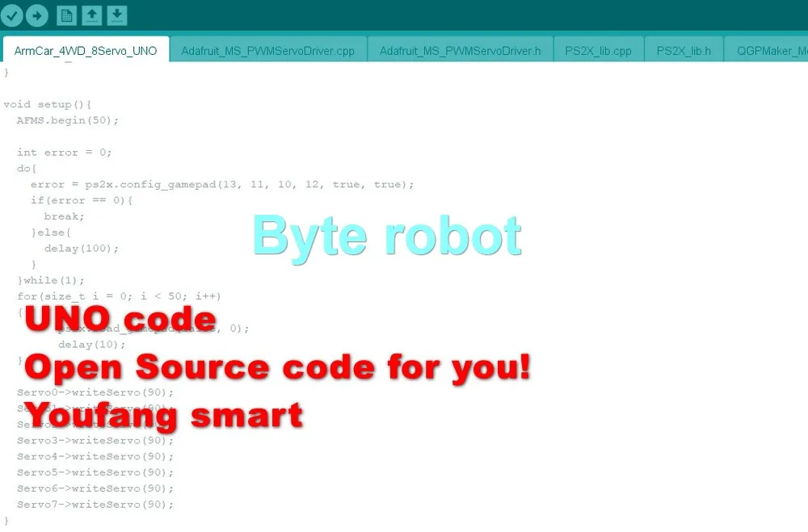808x532 pixels.
Task: Click the line "void setup(){"
Action: pyautogui.click(x=48, y=105)
